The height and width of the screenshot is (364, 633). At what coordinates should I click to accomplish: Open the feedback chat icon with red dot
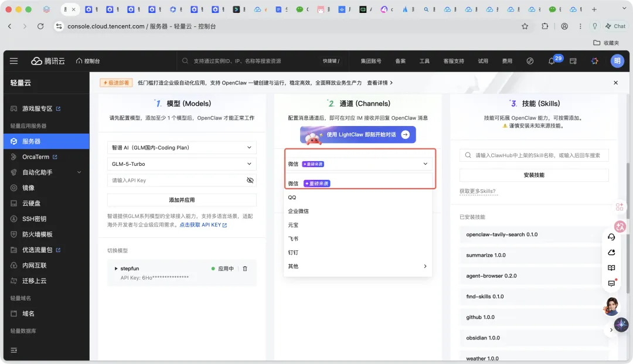pos(611,283)
